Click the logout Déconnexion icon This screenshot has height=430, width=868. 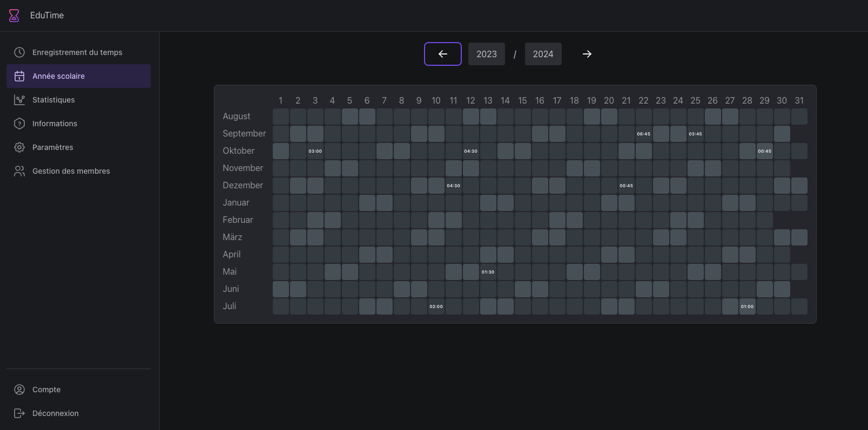point(19,413)
